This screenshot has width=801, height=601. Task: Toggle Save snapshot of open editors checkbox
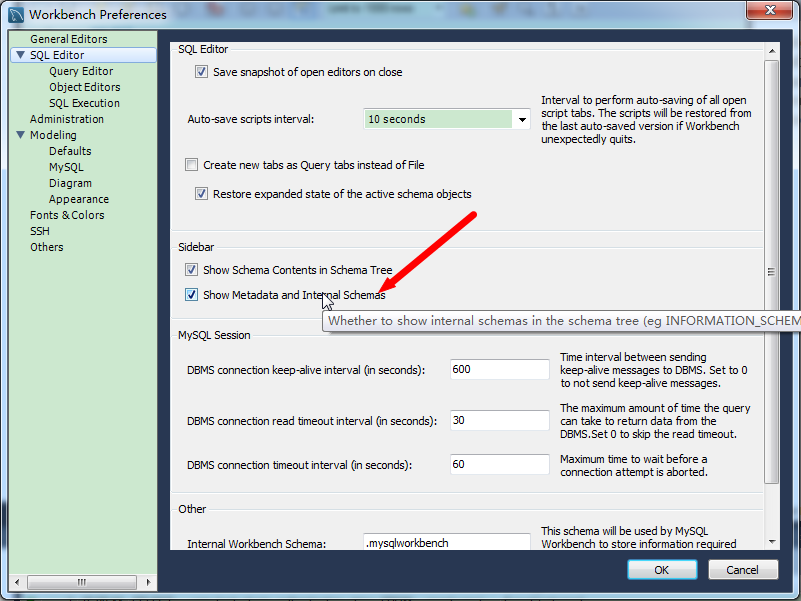pos(201,72)
